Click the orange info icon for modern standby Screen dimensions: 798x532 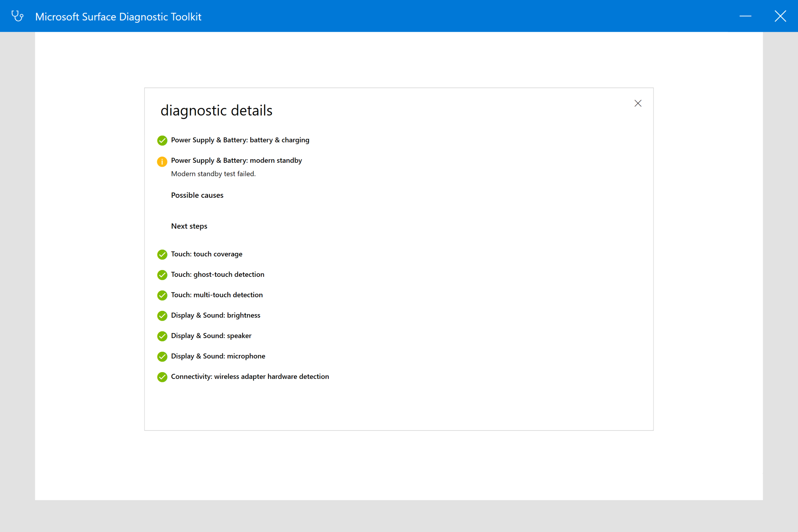coord(162,161)
